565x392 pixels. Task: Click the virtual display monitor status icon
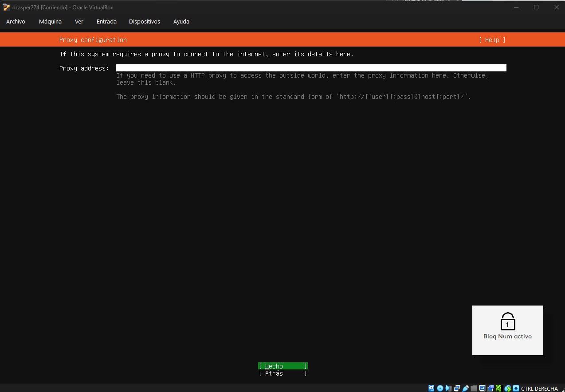pos(482,388)
